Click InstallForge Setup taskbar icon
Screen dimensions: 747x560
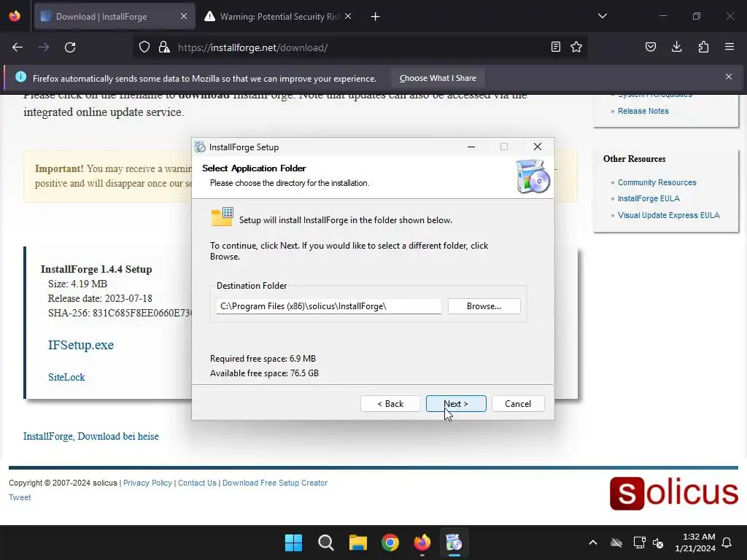coord(454,542)
